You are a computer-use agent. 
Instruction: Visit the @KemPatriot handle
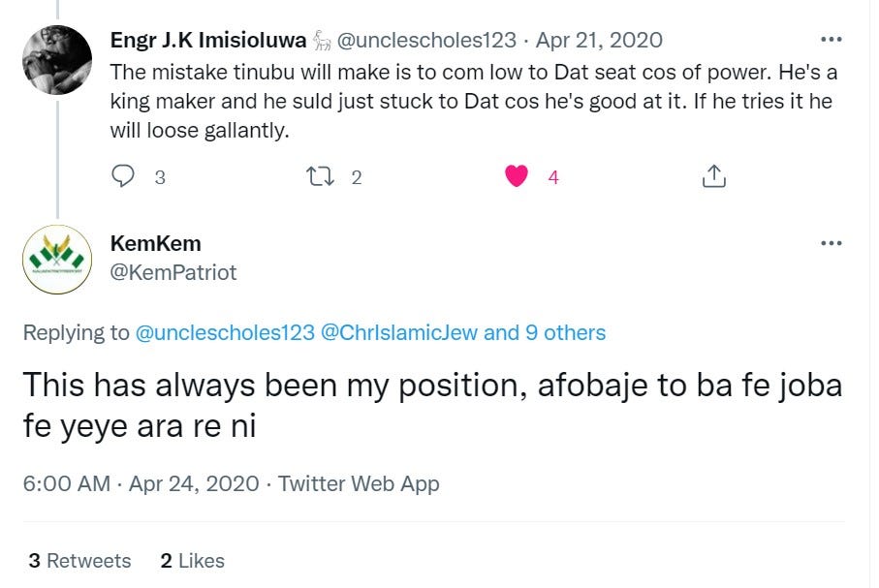point(173,272)
